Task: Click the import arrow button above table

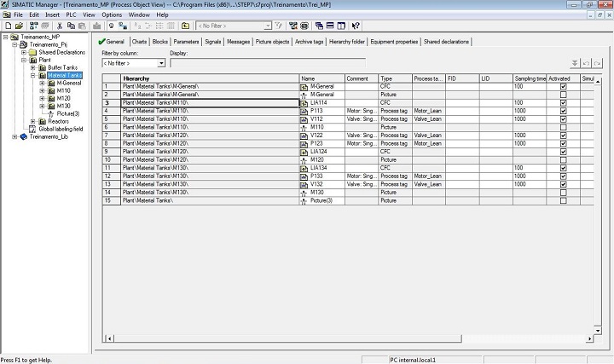Action: pos(575,63)
